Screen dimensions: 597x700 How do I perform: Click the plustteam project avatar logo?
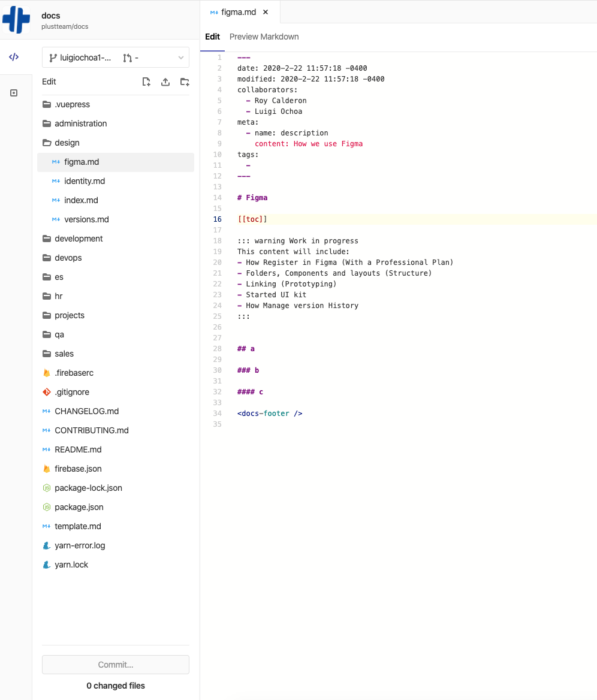(16, 20)
